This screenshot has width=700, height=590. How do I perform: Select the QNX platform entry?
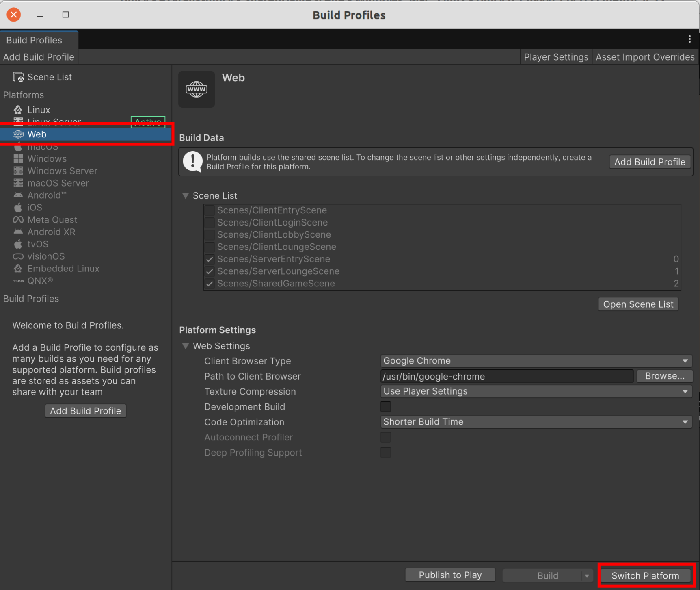40,280
